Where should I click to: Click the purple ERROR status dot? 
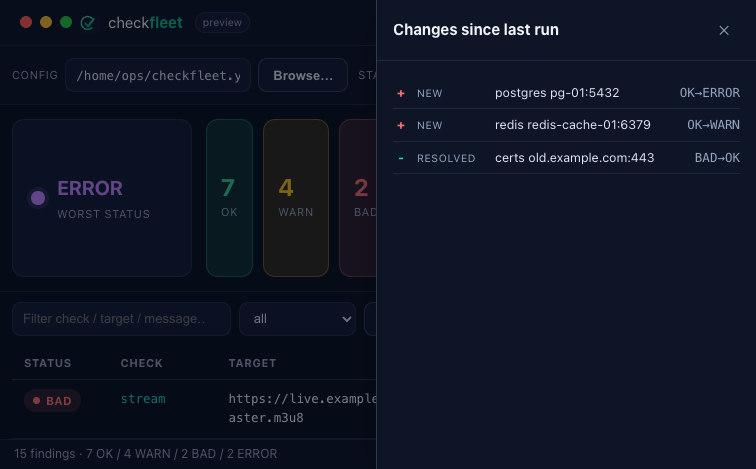(x=38, y=198)
